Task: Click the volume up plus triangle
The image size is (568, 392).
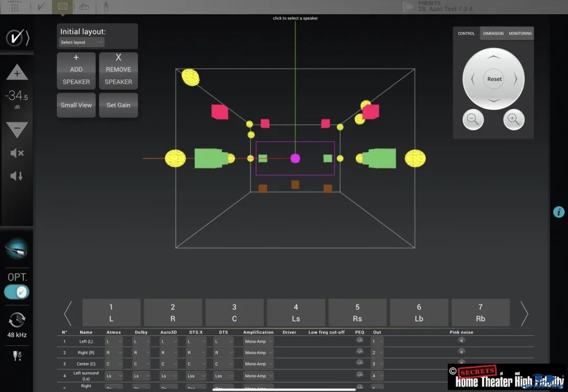Action: 17,72
